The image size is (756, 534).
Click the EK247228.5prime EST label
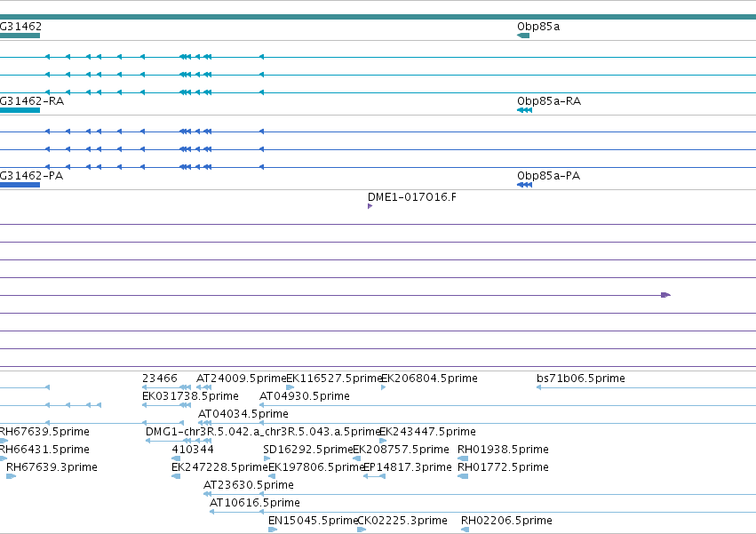pyautogui.click(x=219, y=467)
